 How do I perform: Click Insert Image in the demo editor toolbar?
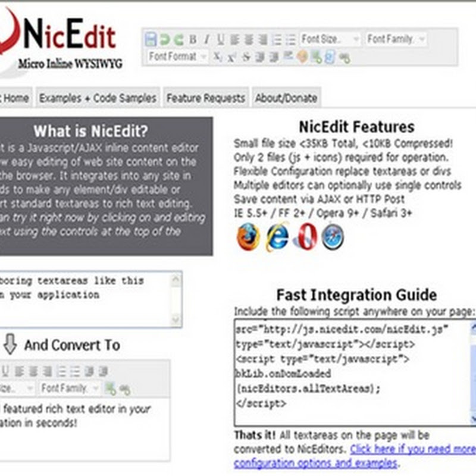110,389
